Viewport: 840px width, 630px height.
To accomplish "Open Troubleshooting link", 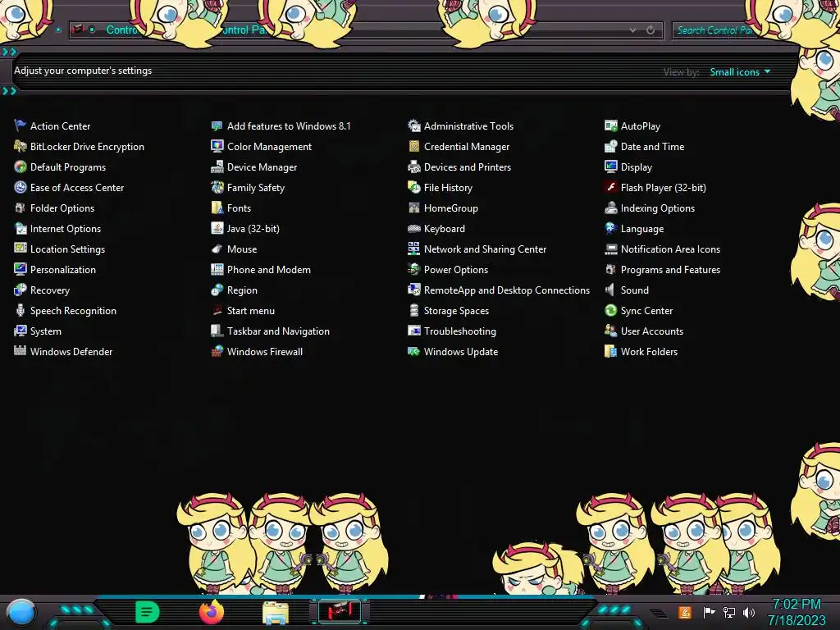I will [459, 331].
